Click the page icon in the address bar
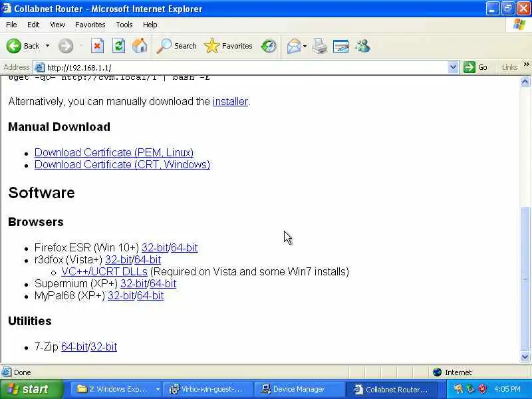 40,68
